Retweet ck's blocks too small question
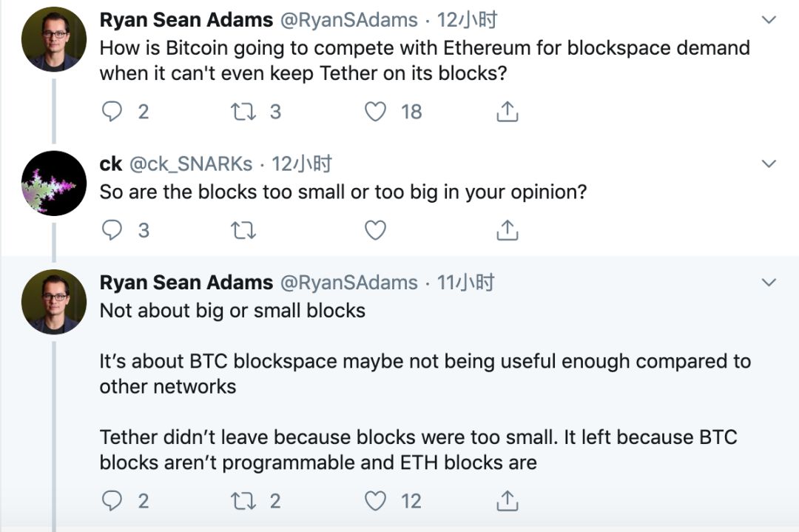The height and width of the screenshot is (532, 799). coord(243,231)
